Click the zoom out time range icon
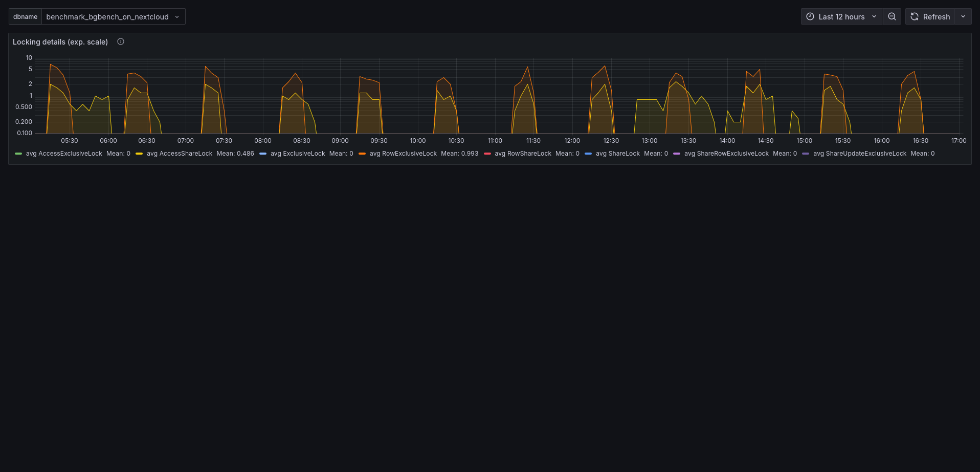The width and height of the screenshot is (980, 472). click(892, 16)
